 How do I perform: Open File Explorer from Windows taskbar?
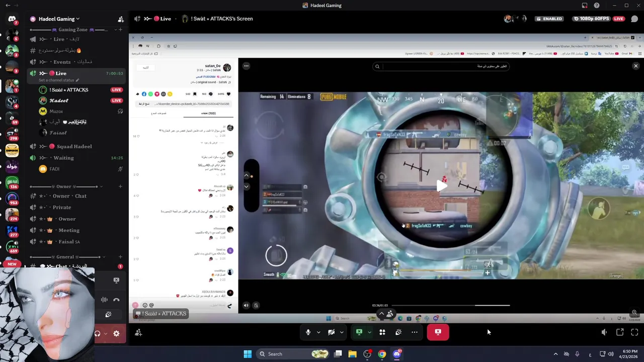(x=352, y=354)
